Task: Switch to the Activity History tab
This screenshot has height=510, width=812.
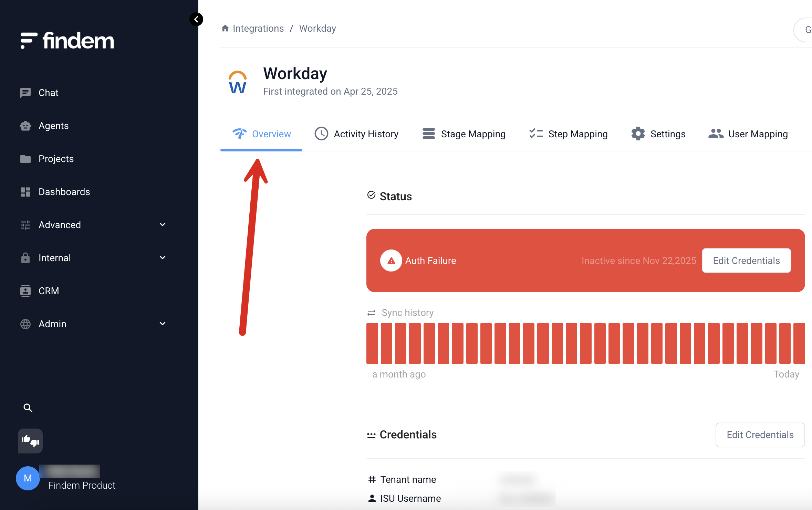Action: pos(356,134)
